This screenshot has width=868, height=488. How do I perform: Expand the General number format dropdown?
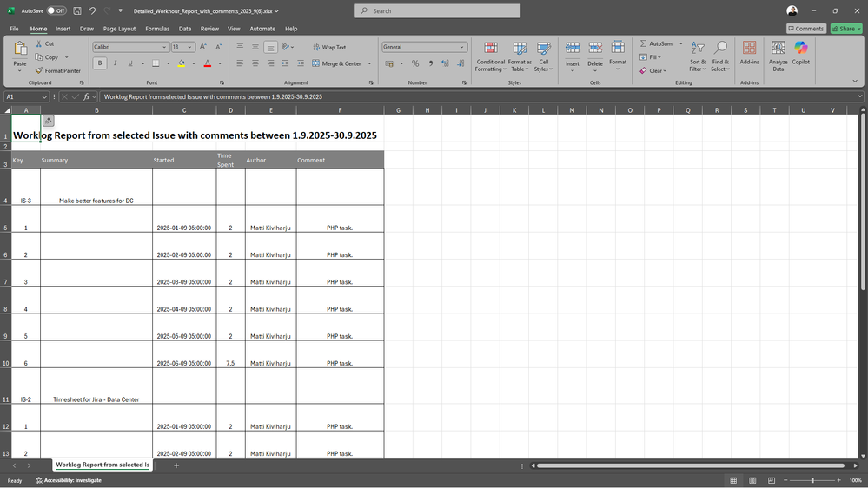pyautogui.click(x=462, y=47)
